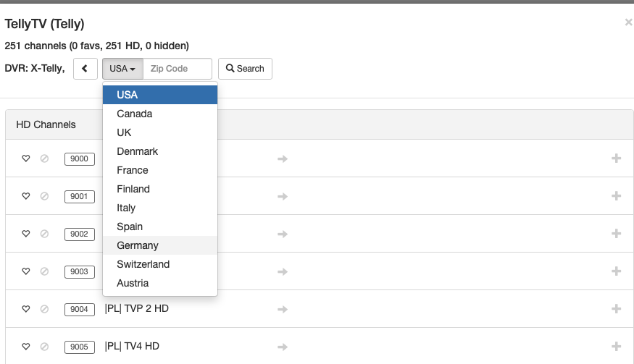Click the arrow icon in channel 9000 row
Viewport: 634px width, 364px height.
283,158
